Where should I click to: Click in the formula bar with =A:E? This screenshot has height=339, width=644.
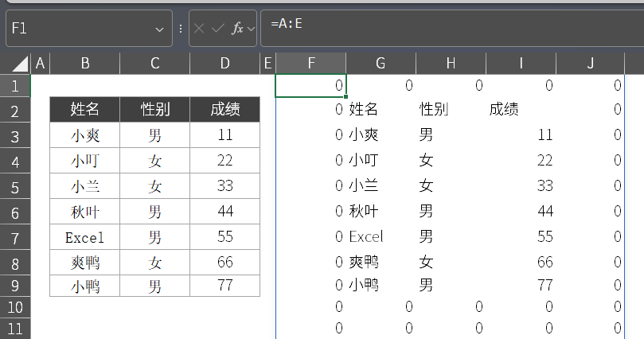[x=452, y=29]
